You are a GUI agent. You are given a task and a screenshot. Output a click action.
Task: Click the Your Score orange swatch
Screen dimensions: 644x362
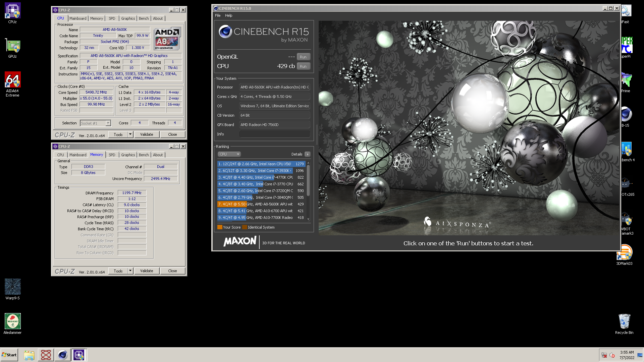(220, 227)
